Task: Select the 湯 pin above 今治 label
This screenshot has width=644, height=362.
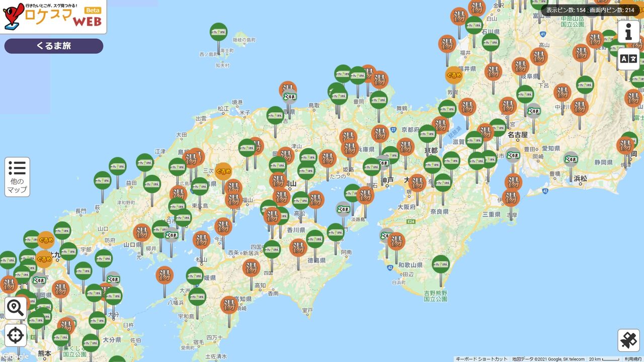Action: (x=223, y=226)
